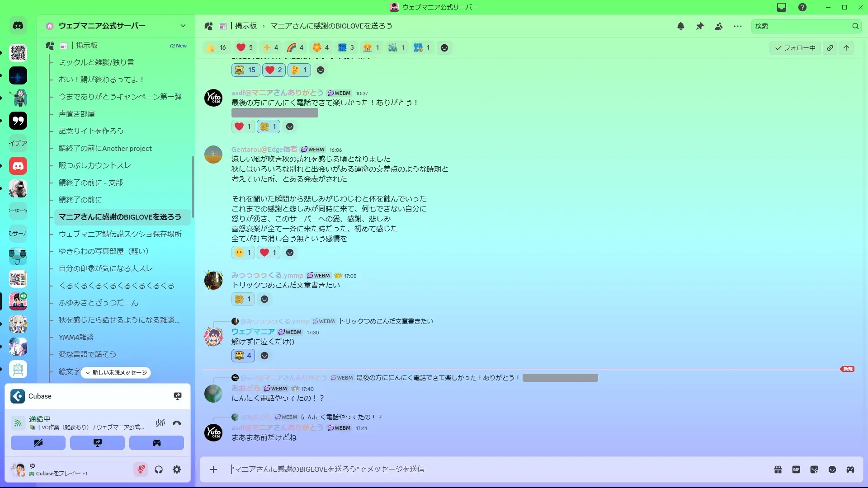Turn on the camera button

pyautogui.click(x=38, y=443)
